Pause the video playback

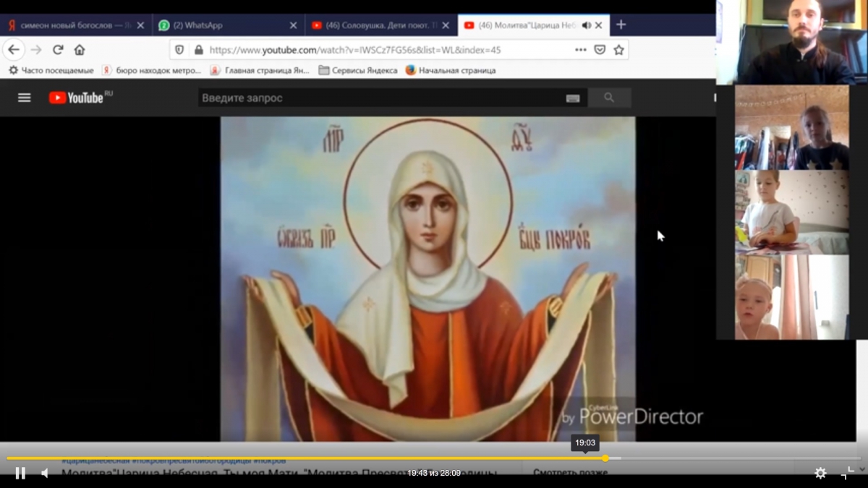point(20,473)
